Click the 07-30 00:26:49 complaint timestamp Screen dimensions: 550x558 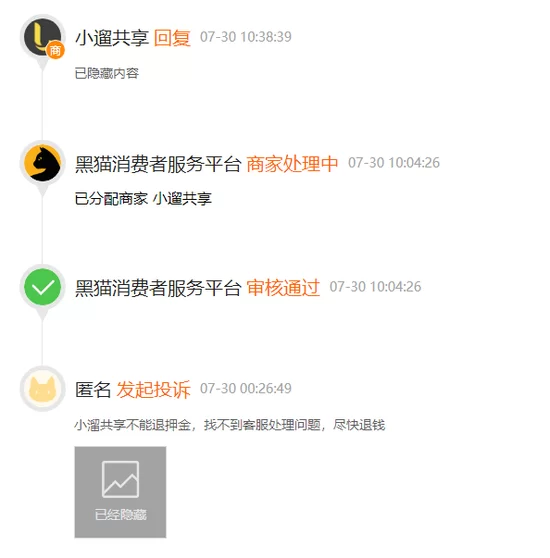point(246,388)
